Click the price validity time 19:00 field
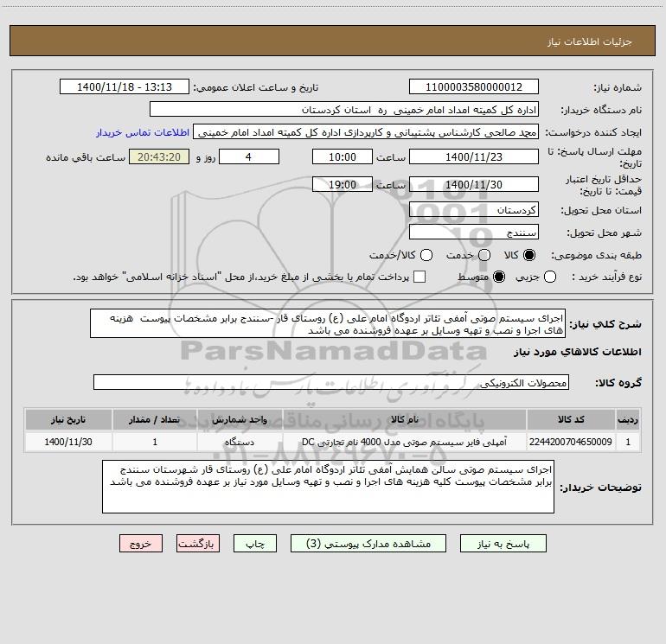666x644 pixels. point(343,184)
